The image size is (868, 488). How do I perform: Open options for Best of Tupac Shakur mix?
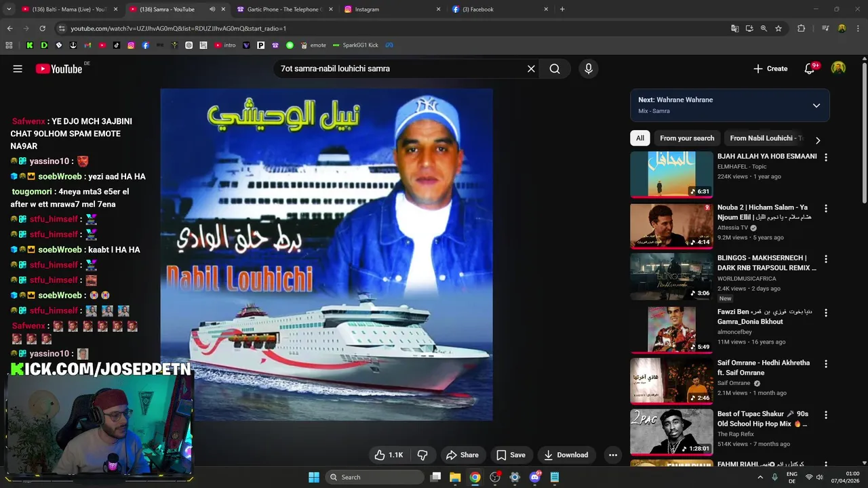pos(825,415)
